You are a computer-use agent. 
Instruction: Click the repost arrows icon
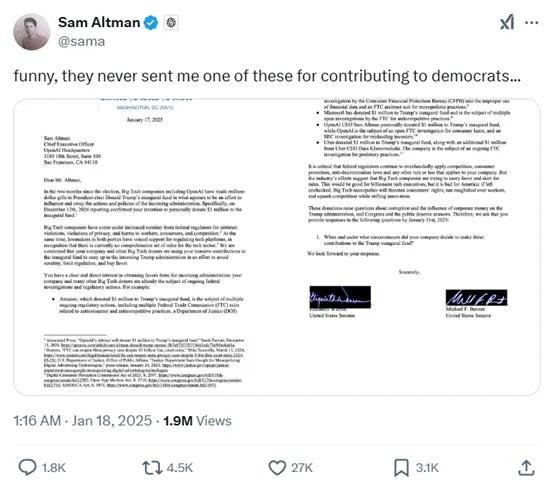(x=152, y=467)
